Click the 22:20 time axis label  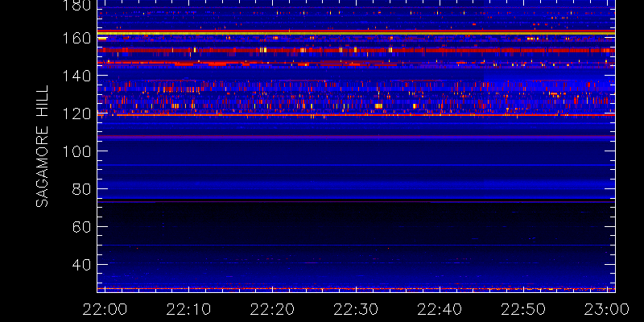(x=272, y=308)
